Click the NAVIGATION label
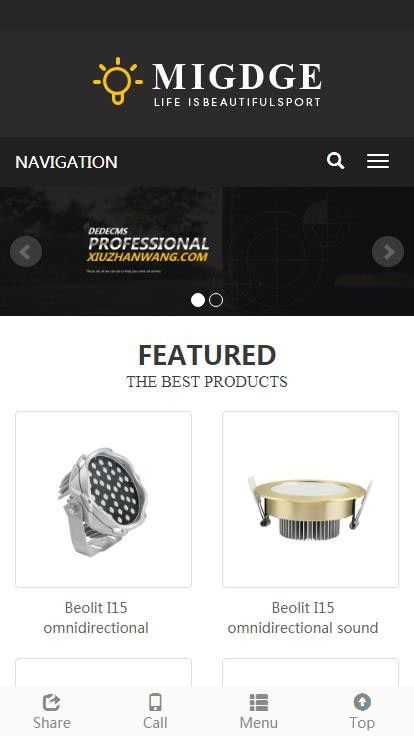This screenshot has height=736, width=414. pos(66,162)
